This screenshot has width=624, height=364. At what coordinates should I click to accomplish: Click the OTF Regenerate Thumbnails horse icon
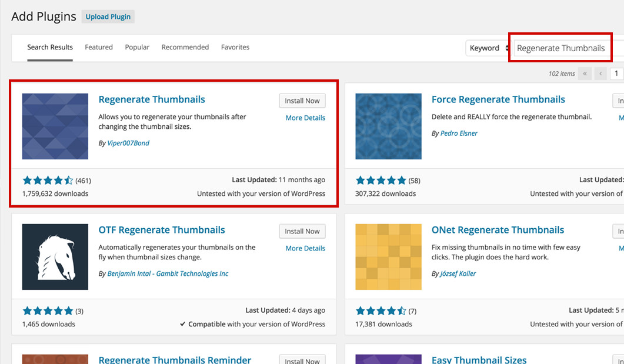pyautogui.click(x=55, y=257)
